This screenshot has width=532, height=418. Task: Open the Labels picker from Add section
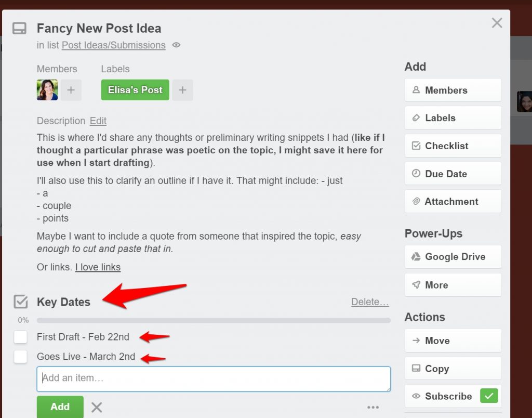[x=453, y=118]
